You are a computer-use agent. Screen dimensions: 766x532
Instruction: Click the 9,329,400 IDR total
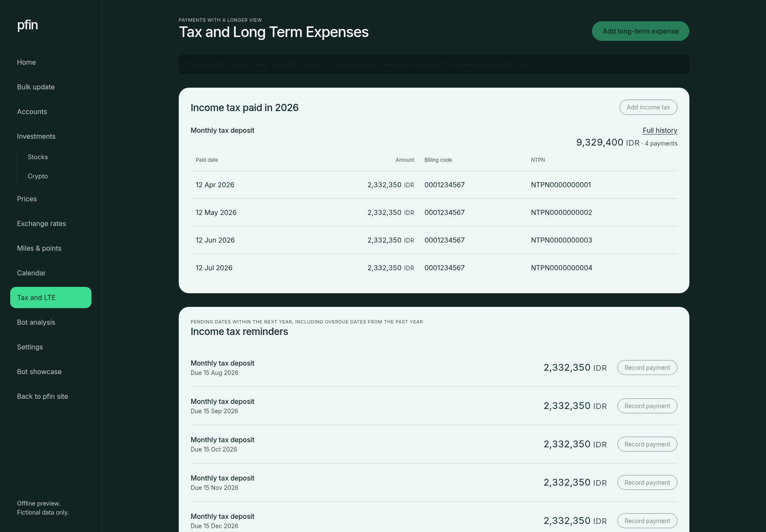click(x=608, y=143)
